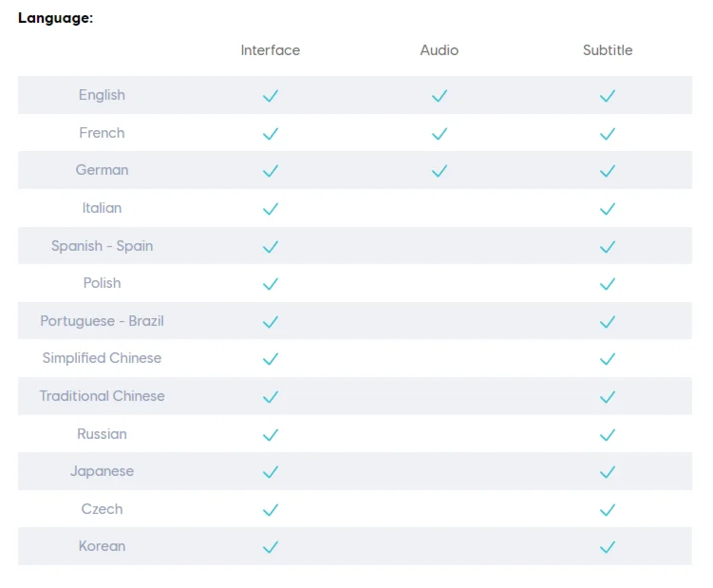
Task: Click the English Audio checkmark
Action: 439,96
